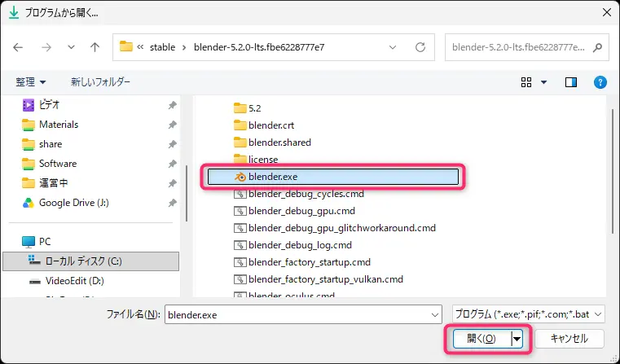Cancel the dialog with キャンセル
Image resolution: width=620 pixels, height=364 pixels.
pos(569,339)
